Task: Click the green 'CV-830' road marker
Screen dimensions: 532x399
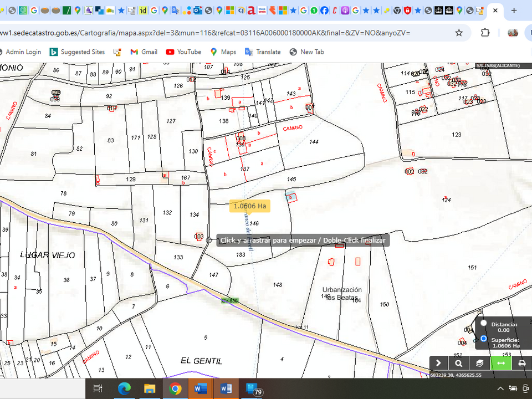Action: pyautogui.click(x=229, y=300)
